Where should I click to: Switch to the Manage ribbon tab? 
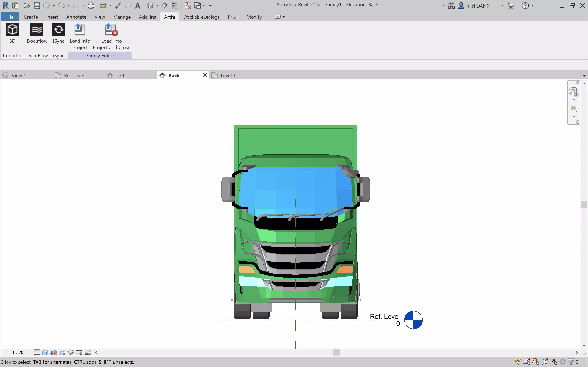pos(122,17)
